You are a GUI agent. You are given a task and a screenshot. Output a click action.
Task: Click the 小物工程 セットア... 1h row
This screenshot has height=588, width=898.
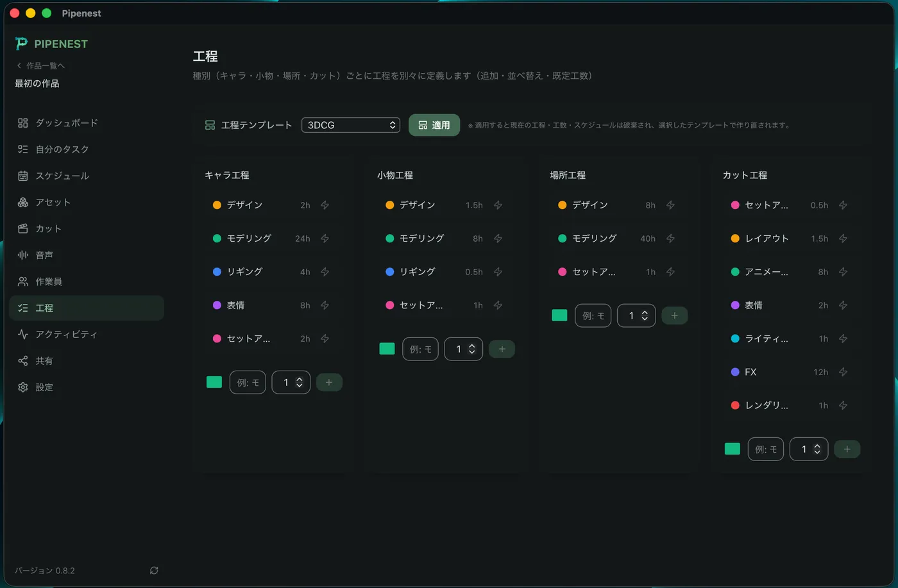pyautogui.click(x=446, y=305)
